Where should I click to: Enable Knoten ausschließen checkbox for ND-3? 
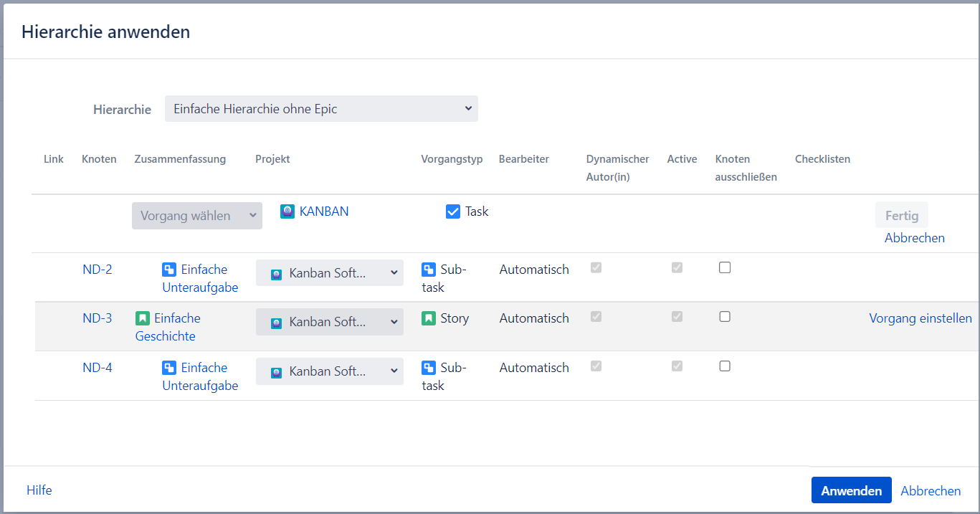pos(725,316)
